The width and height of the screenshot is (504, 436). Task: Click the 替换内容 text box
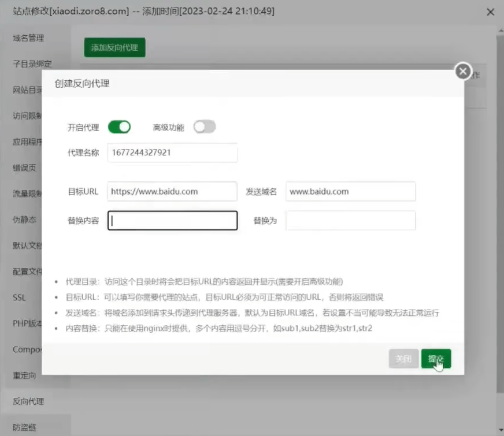[173, 221]
